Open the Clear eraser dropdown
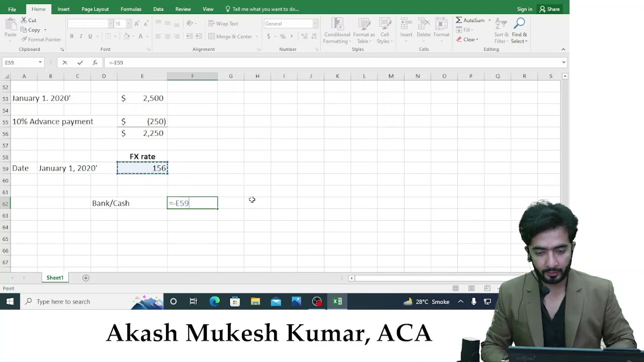The height and width of the screenshot is (362, 644). pos(467,39)
